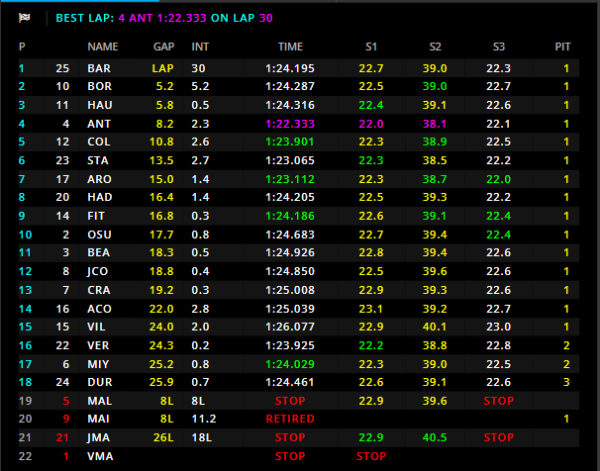The height and width of the screenshot is (471, 600).
Task: Select driver BAR in first position
Action: [x=99, y=68]
